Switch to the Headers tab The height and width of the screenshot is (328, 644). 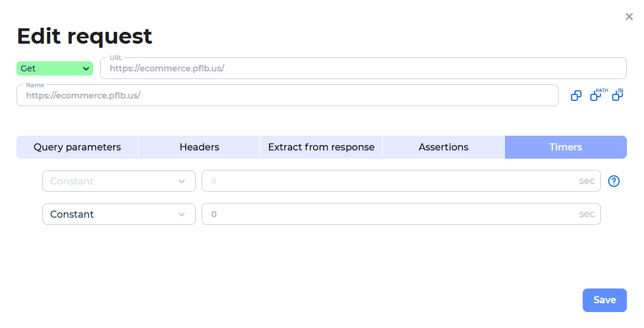click(x=199, y=147)
